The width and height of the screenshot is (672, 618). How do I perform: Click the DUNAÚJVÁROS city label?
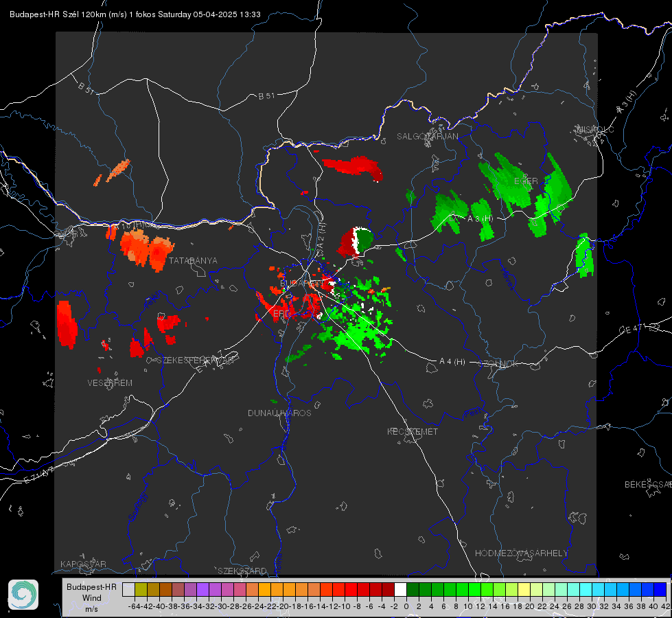pos(279,413)
